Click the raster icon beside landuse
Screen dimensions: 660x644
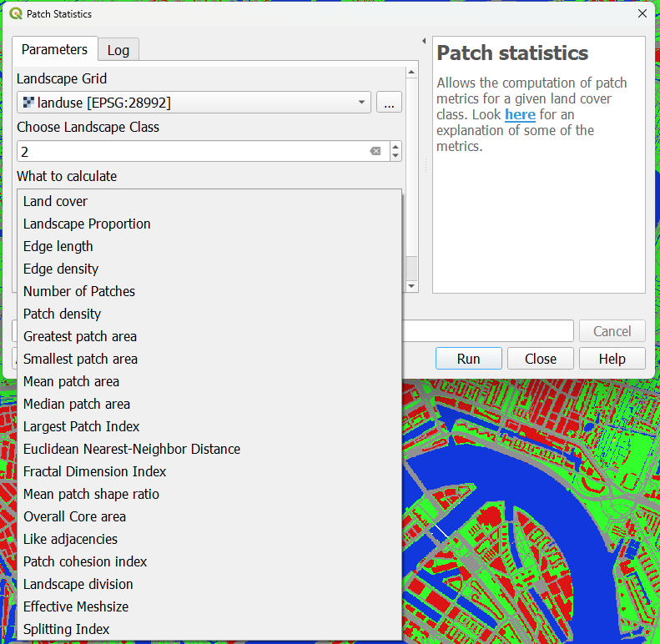coord(29,103)
